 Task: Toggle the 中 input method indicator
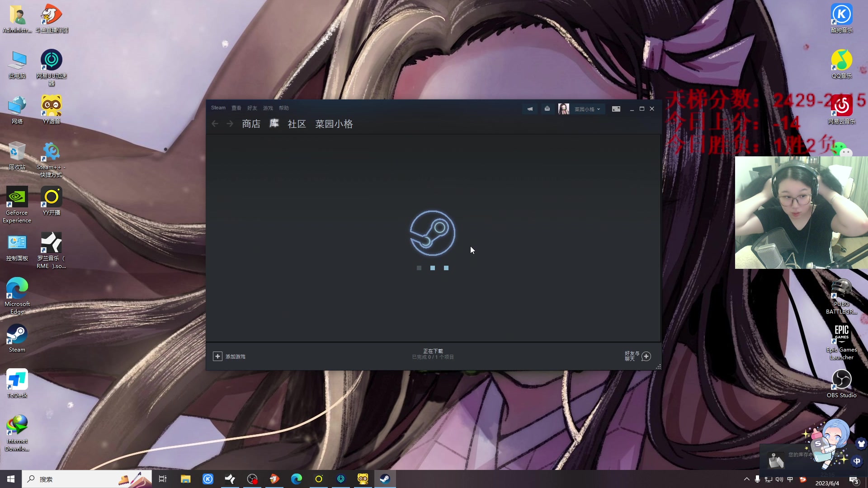click(x=790, y=479)
